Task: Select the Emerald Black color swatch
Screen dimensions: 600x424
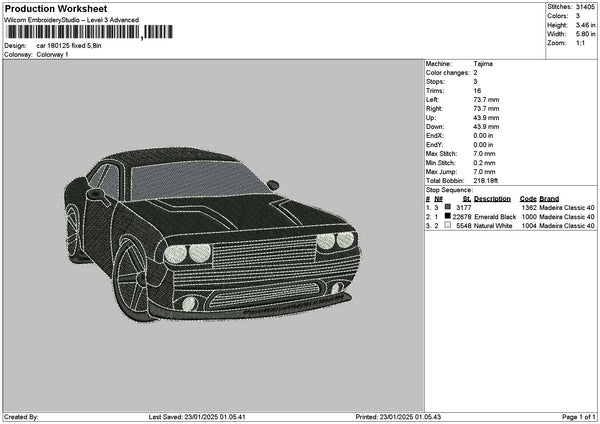Action: point(447,216)
